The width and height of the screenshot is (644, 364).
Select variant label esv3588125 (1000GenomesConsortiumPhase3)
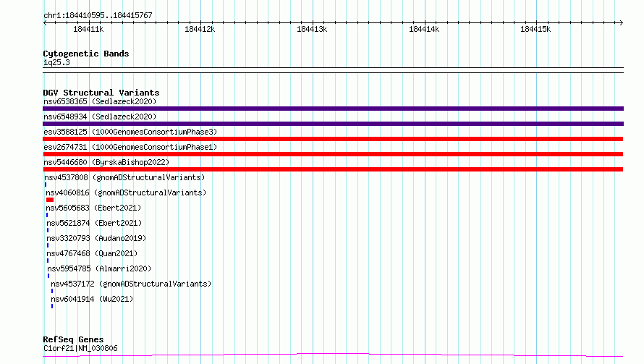click(x=130, y=132)
